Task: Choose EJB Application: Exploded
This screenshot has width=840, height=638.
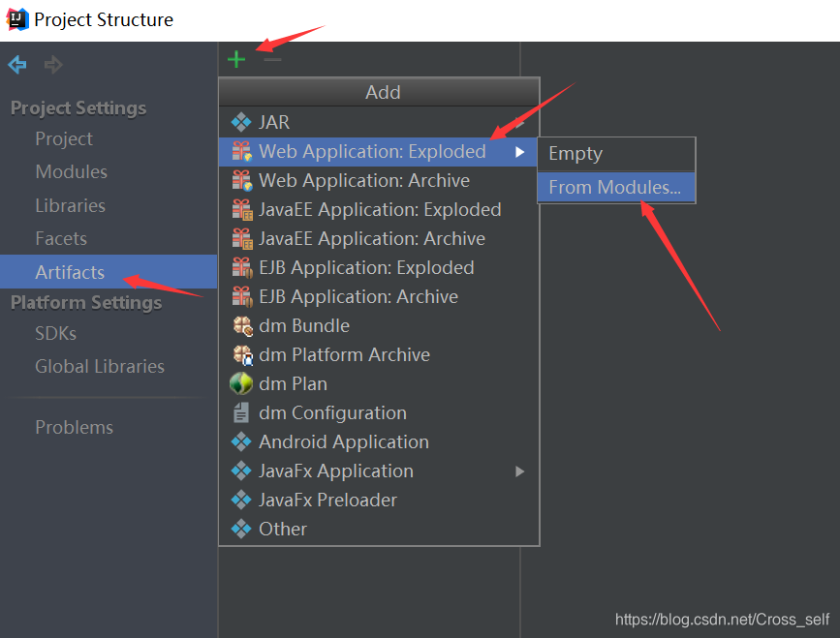Action: click(378, 267)
